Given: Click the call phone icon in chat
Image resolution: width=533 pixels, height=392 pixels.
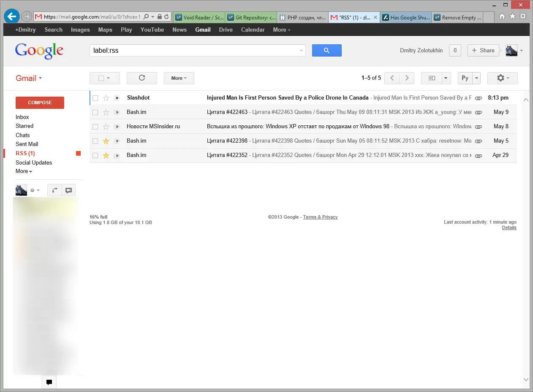Looking at the screenshot, I should [x=54, y=190].
